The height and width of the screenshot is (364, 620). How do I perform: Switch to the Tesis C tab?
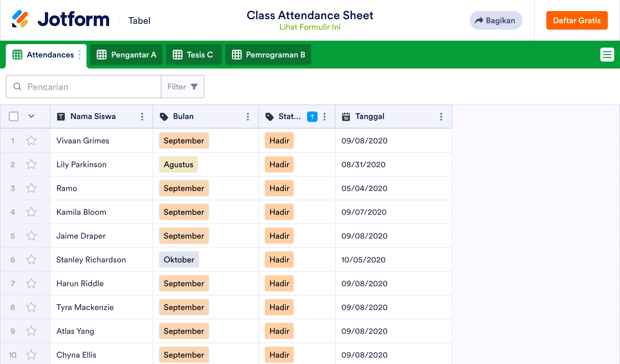[x=194, y=55]
